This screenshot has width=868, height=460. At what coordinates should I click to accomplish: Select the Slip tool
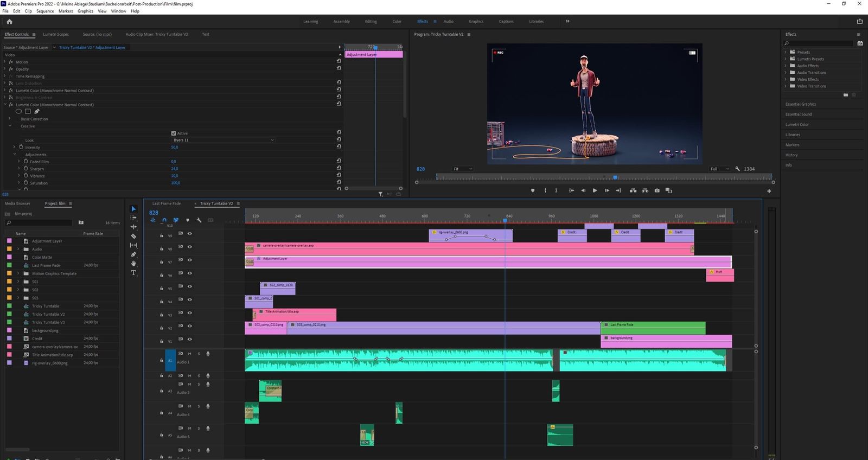point(133,245)
